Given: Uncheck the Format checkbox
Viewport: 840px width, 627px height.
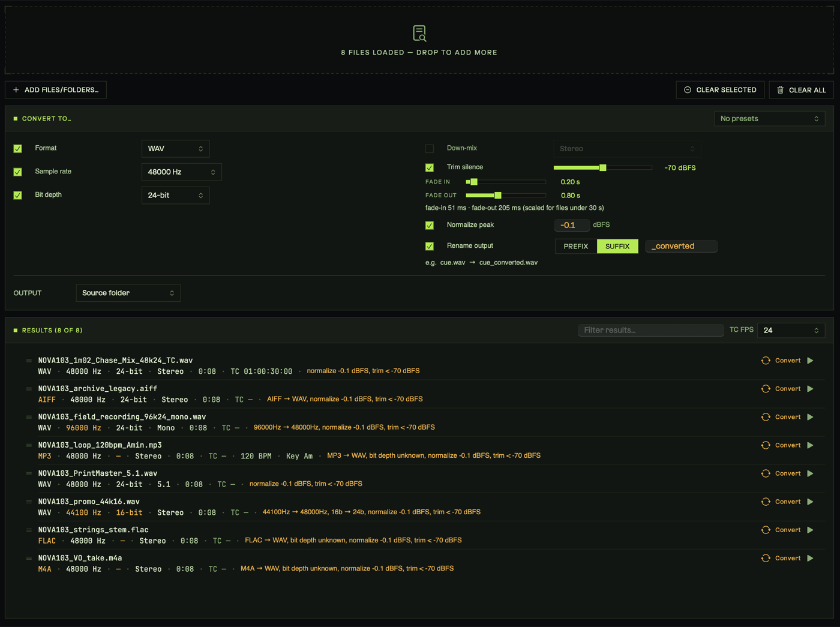Looking at the screenshot, I should point(18,149).
